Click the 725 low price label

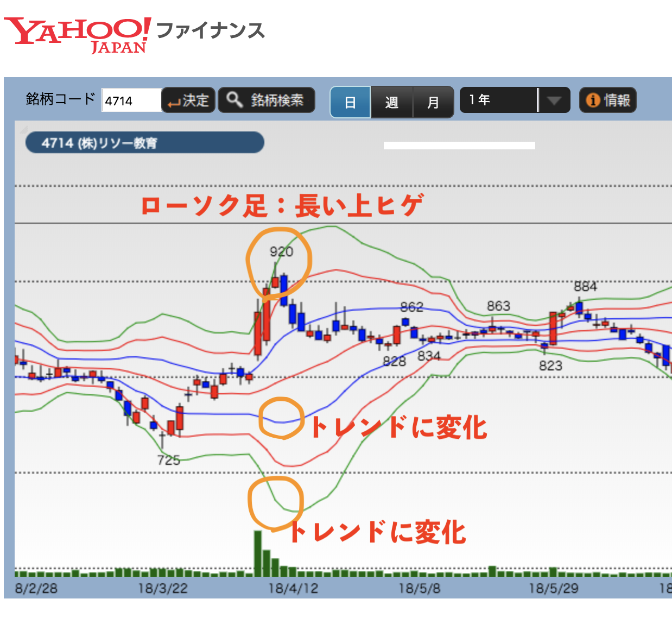coord(168,460)
